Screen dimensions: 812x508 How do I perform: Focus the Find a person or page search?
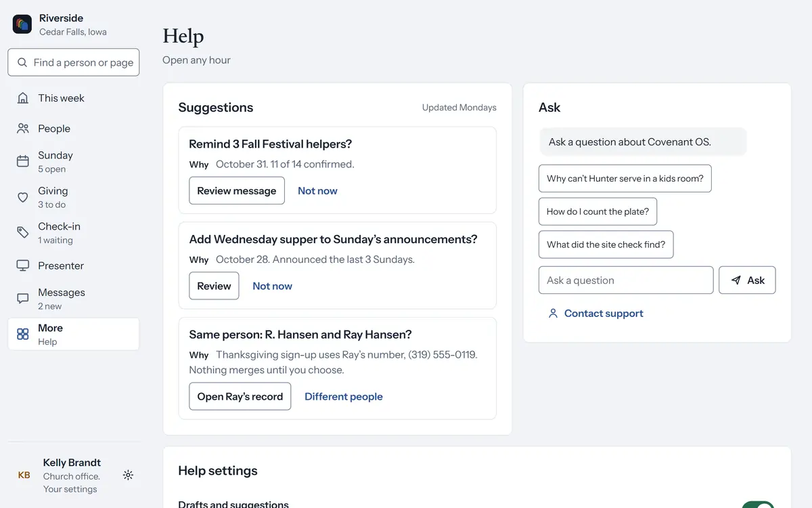click(74, 62)
